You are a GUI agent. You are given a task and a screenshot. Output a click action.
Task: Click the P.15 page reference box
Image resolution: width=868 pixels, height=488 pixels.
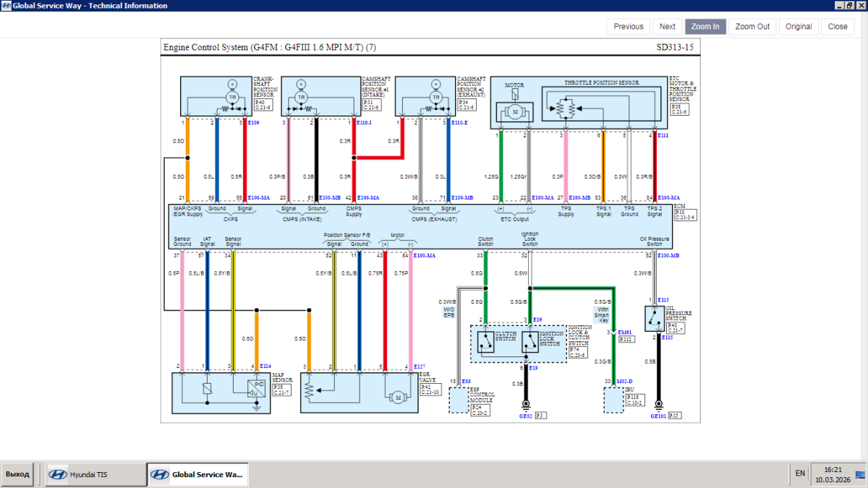pyautogui.click(x=674, y=416)
